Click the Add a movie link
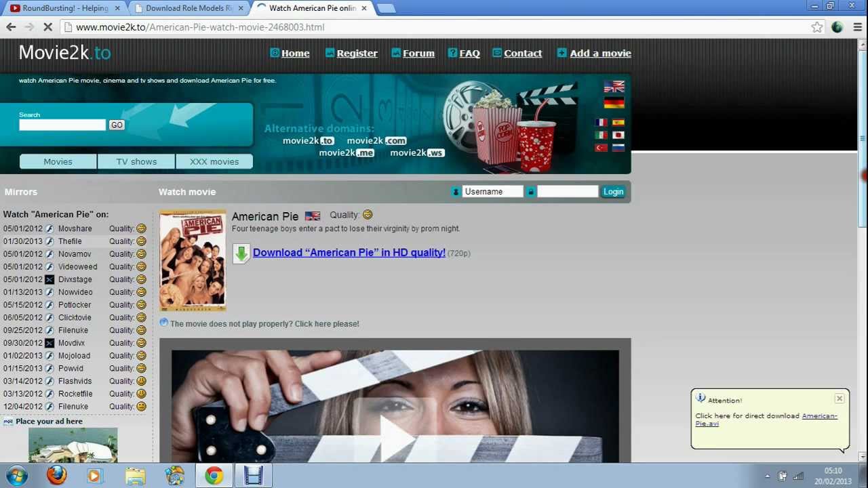The image size is (868, 488). coord(600,53)
